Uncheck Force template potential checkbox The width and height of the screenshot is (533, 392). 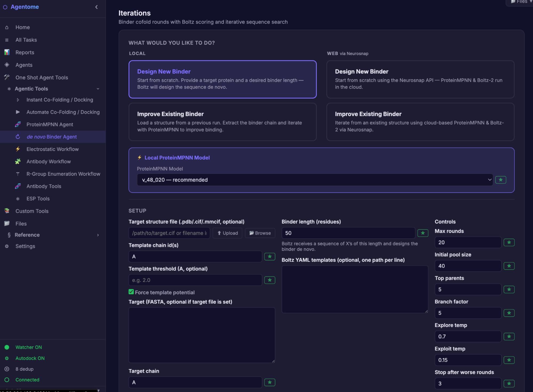[131, 292]
